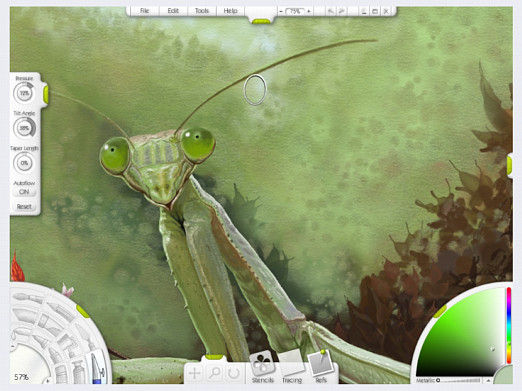
Task: Collapse the top menu bar green pod
Action: (x=261, y=22)
